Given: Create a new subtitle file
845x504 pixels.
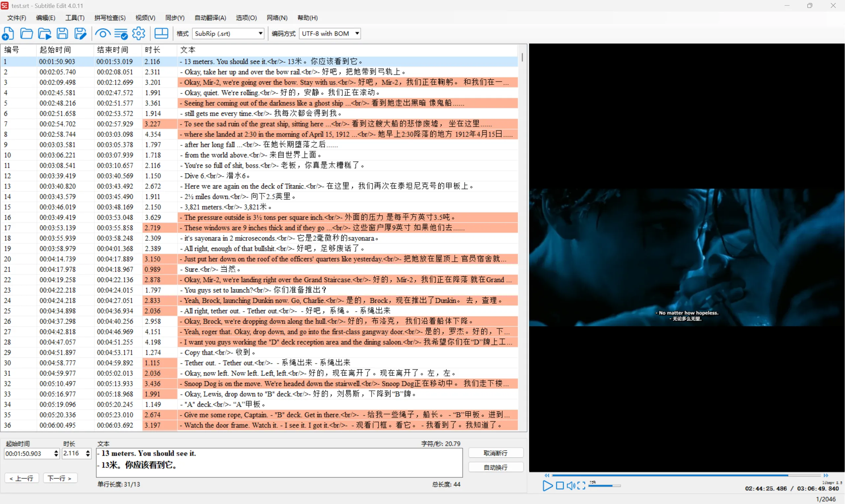Looking at the screenshot, I should tap(8, 33).
